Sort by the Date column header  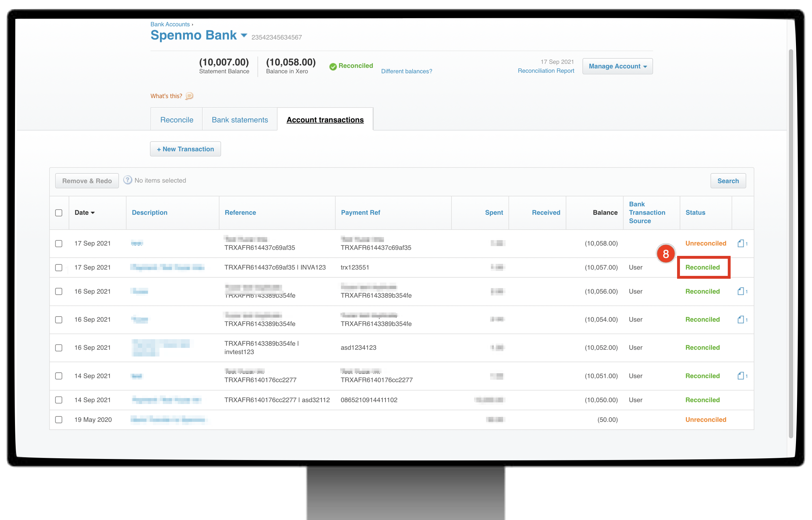click(85, 212)
